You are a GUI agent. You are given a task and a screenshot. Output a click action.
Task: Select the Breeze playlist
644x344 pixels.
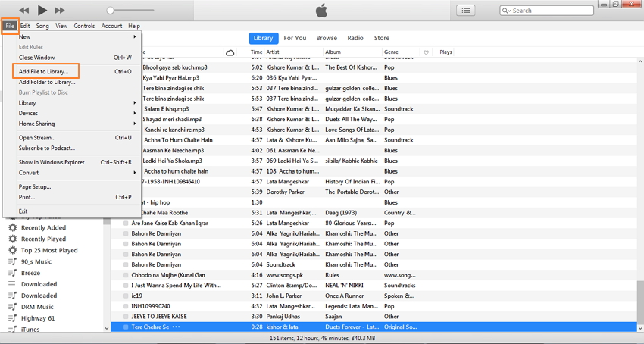pos(30,273)
